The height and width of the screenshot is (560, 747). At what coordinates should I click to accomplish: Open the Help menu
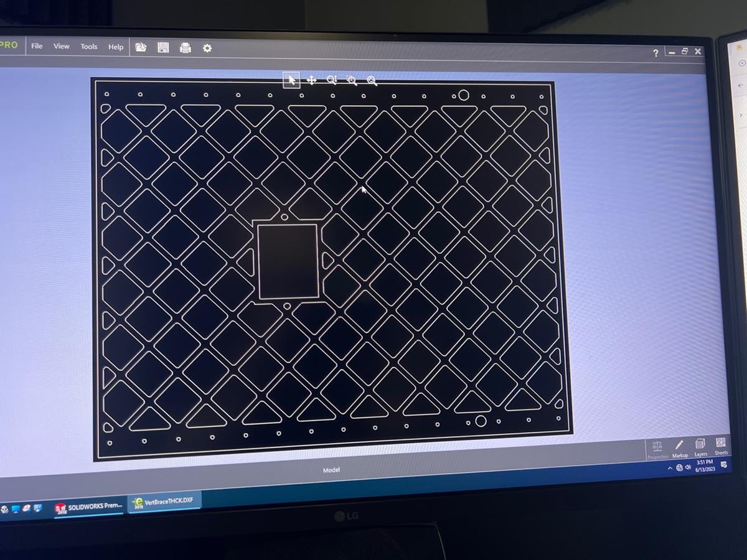point(116,47)
